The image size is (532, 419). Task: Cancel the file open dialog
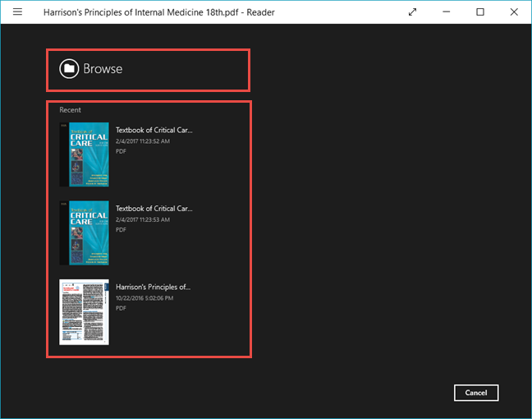click(x=476, y=393)
